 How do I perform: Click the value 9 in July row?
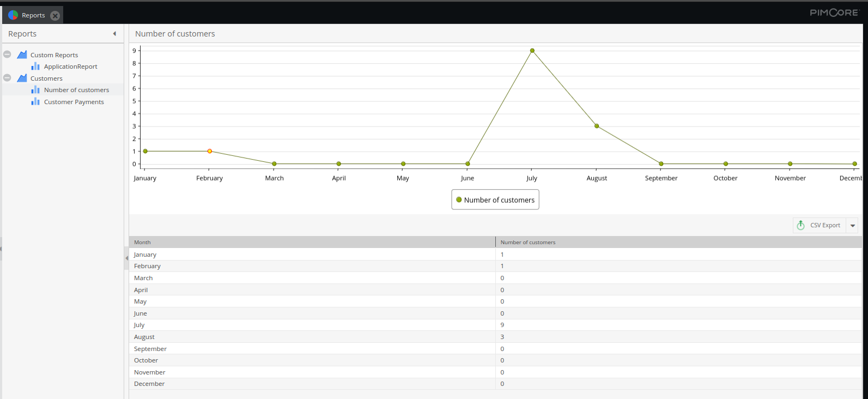pos(502,325)
